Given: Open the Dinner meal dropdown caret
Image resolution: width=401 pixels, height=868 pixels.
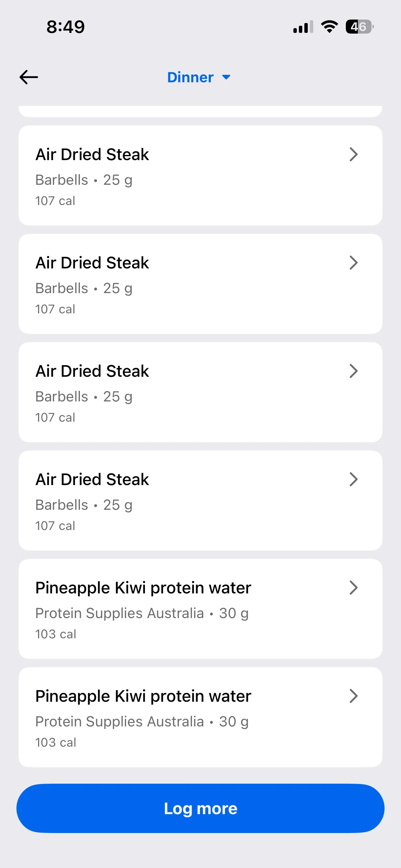Looking at the screenshot, I should click(226, 77).
